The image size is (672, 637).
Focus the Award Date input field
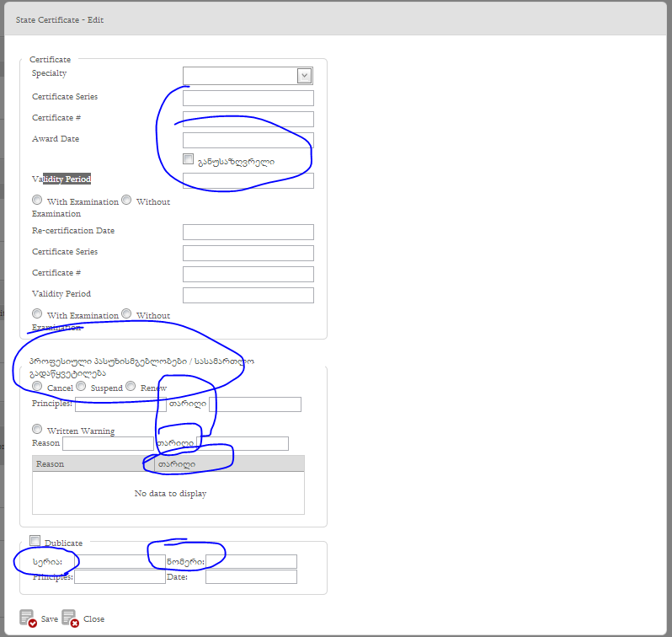(x=248, y=140)
